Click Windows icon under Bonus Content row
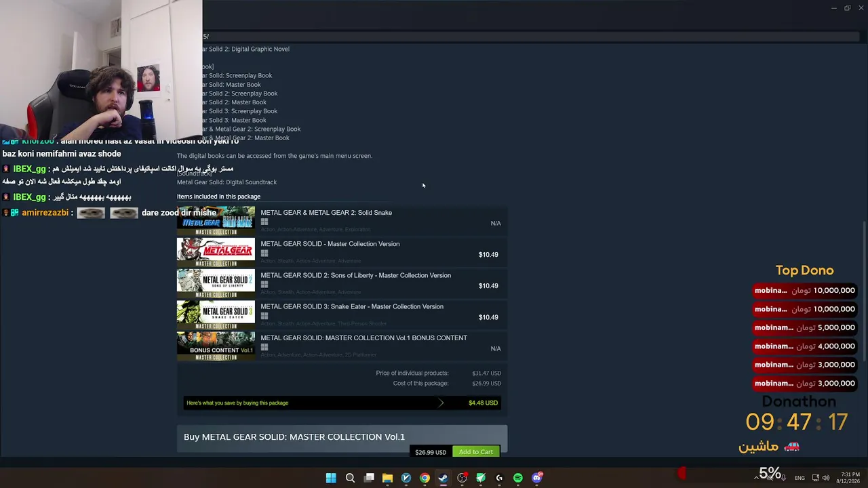 click(264, 347)
